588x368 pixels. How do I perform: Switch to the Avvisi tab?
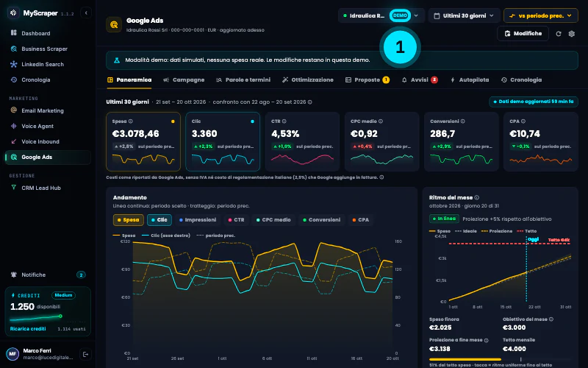[x=420, y=80]
